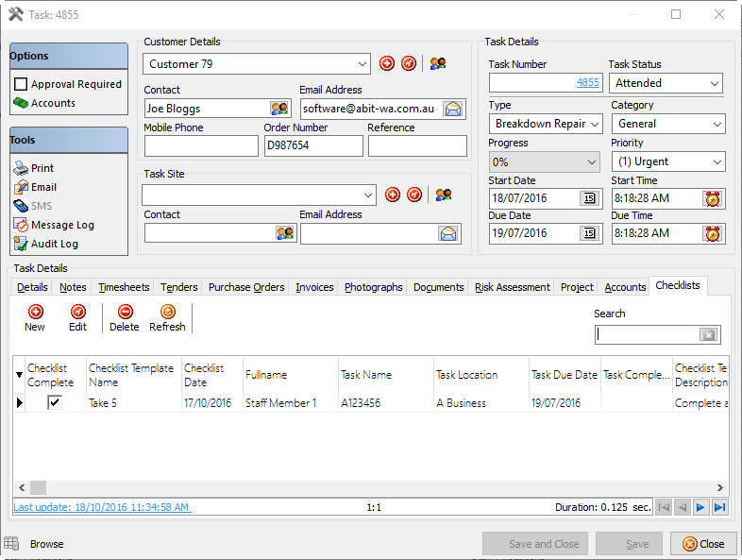Screen dimensions: 742x560
Task: Switch to the Timesheets tab
Action: 124,287
